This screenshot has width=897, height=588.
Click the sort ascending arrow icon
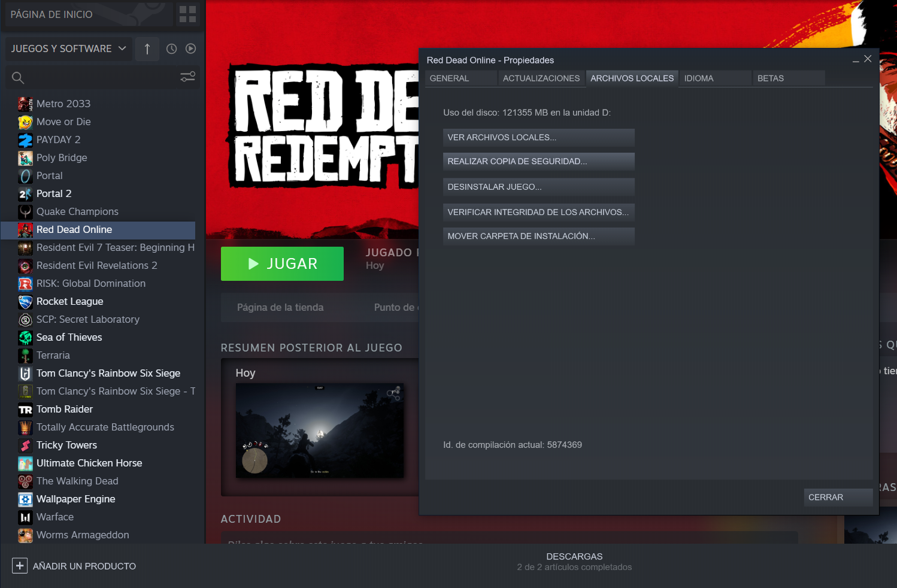[147, 49]
